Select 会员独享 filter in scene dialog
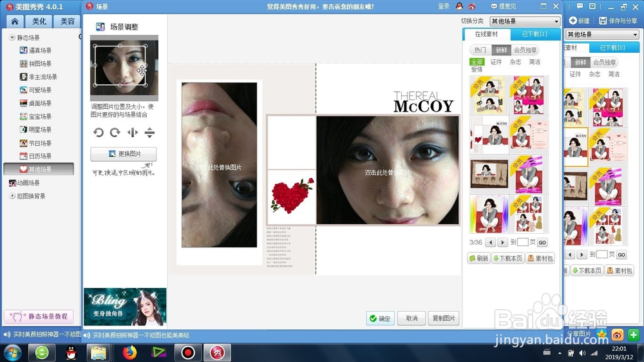This screenshot has height=362, width=644. coord(525,50)
